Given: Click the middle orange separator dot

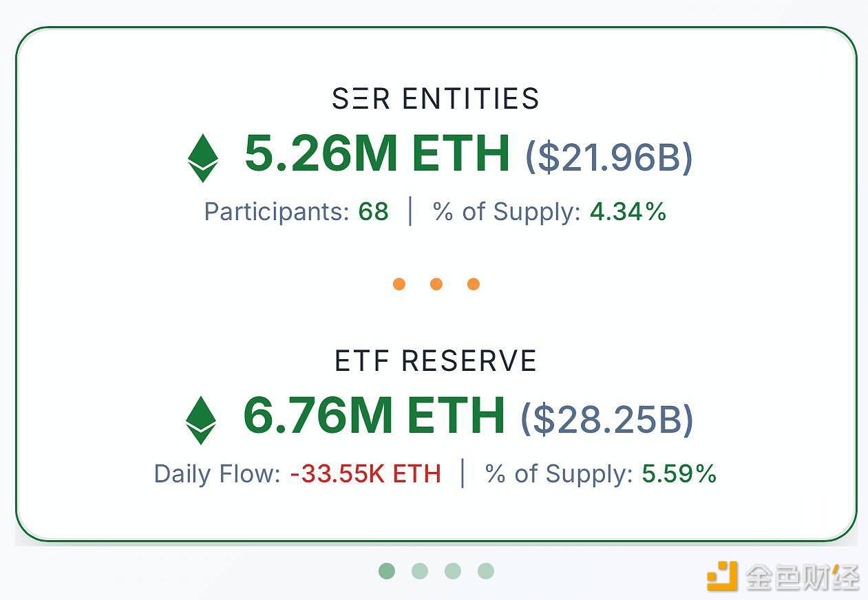Looking at the screenshot, I should 436,284.
